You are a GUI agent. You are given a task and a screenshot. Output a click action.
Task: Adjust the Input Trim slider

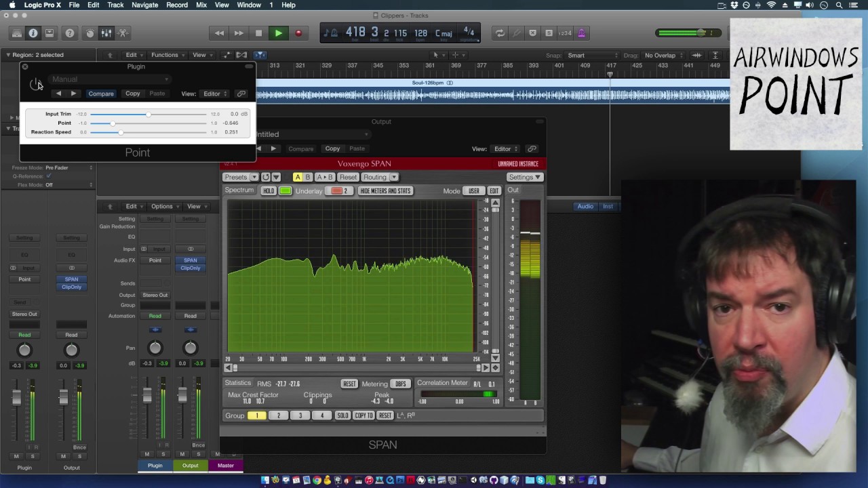click(x=149, y=114)
